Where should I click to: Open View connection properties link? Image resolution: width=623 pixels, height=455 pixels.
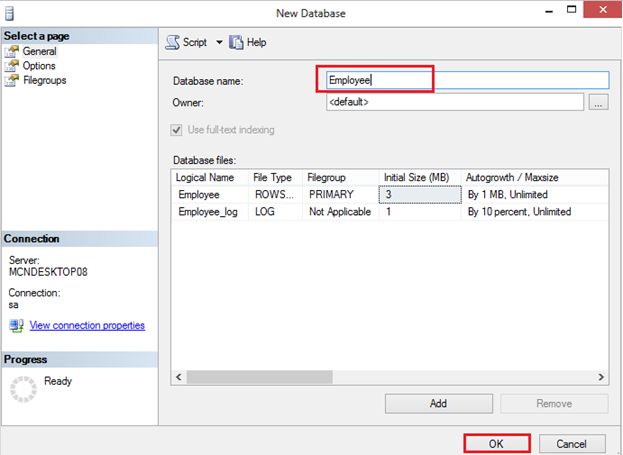point(87,325)
